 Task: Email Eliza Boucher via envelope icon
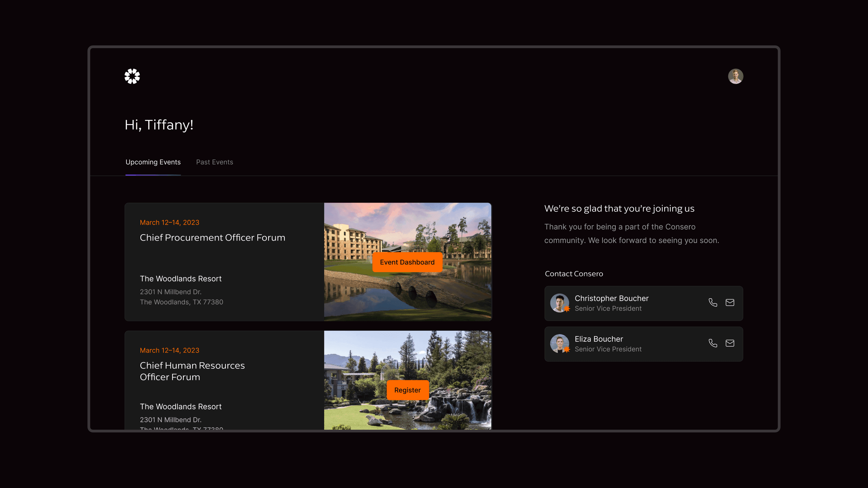[x=730, y=343]
